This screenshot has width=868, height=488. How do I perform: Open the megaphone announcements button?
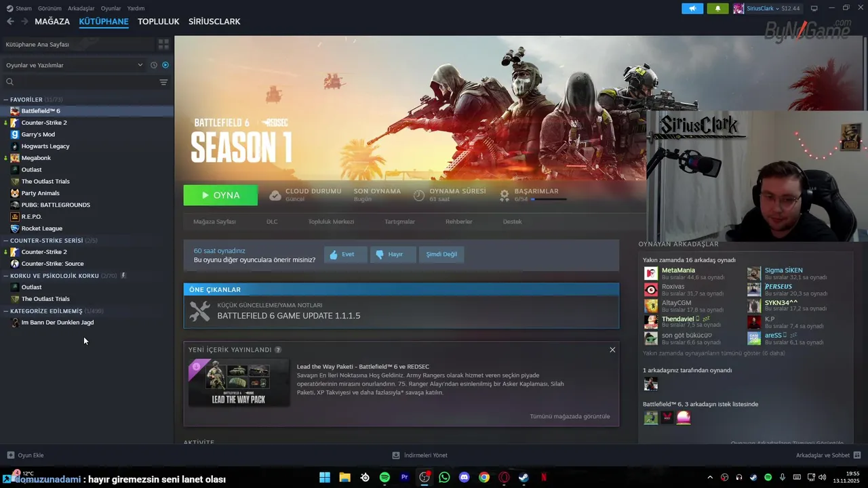(692, 8)
